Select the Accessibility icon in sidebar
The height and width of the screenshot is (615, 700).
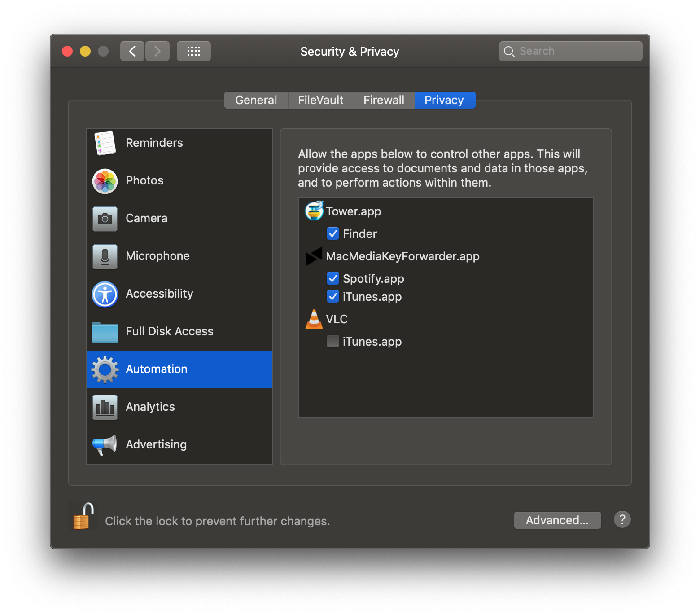(x=105, y=294)
